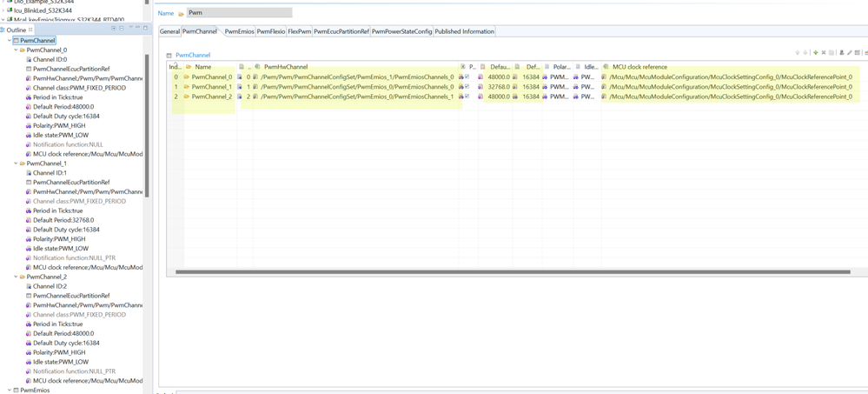
Task: Click the horizontal scrollbar under the table
Action: click(512, 272)
